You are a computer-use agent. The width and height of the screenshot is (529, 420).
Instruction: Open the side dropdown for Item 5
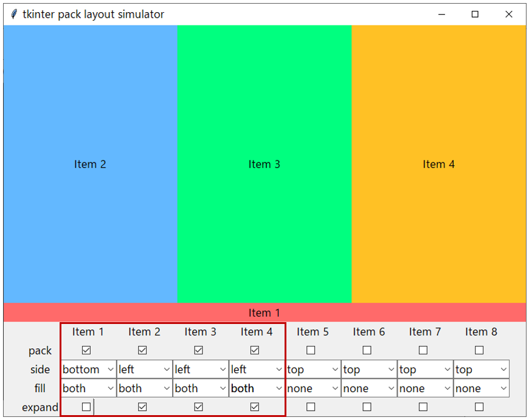[x=313, y=370]
